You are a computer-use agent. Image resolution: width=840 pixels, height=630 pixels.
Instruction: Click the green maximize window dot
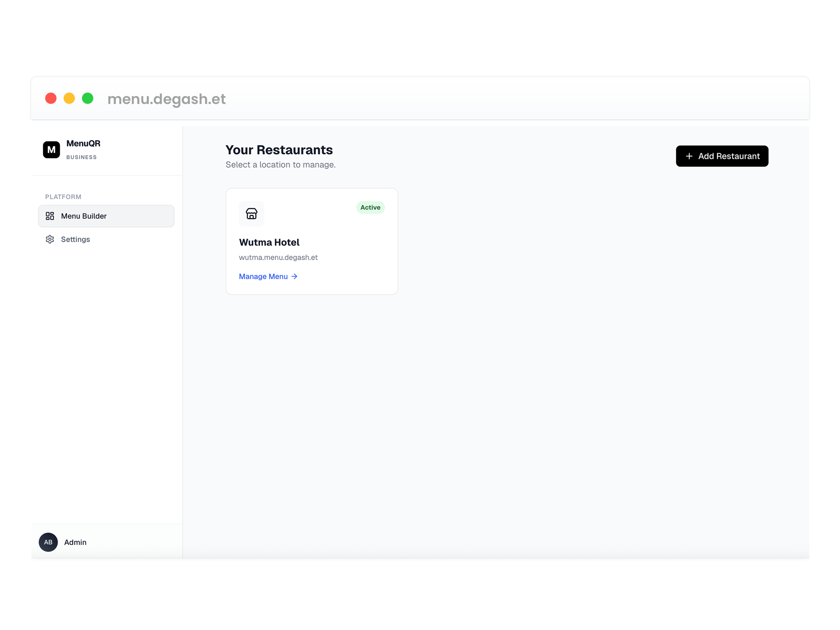(88, 98)
